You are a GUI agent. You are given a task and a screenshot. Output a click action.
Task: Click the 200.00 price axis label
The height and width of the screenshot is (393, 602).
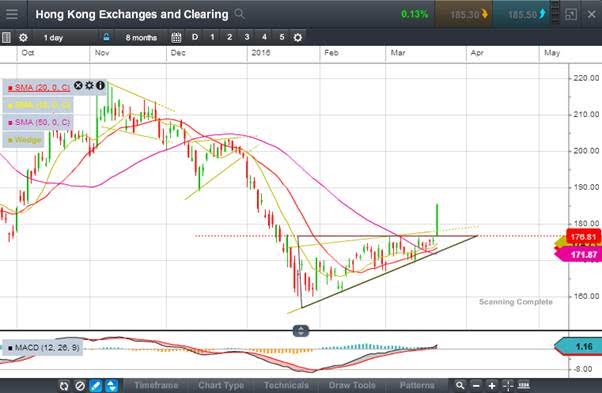(586, 151)
